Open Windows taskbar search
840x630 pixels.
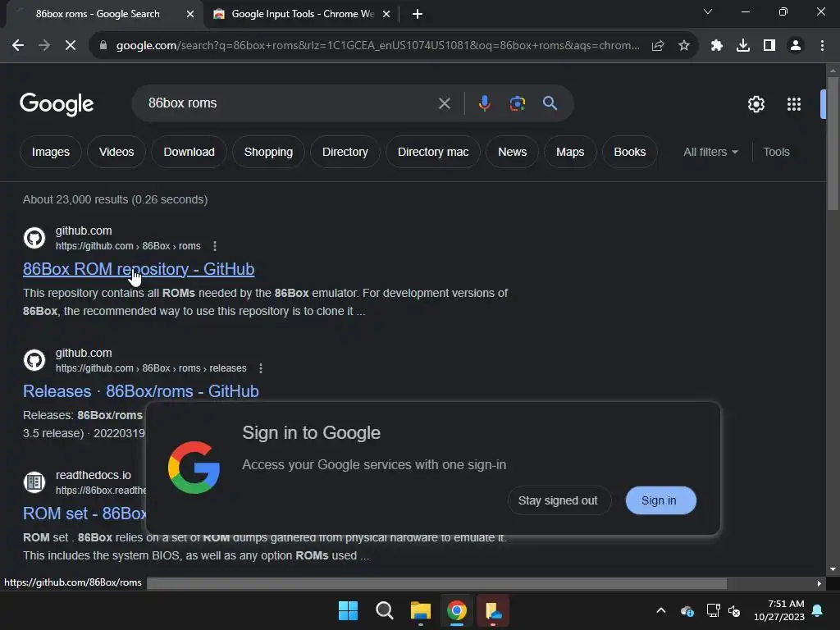[x=384, y=610]
